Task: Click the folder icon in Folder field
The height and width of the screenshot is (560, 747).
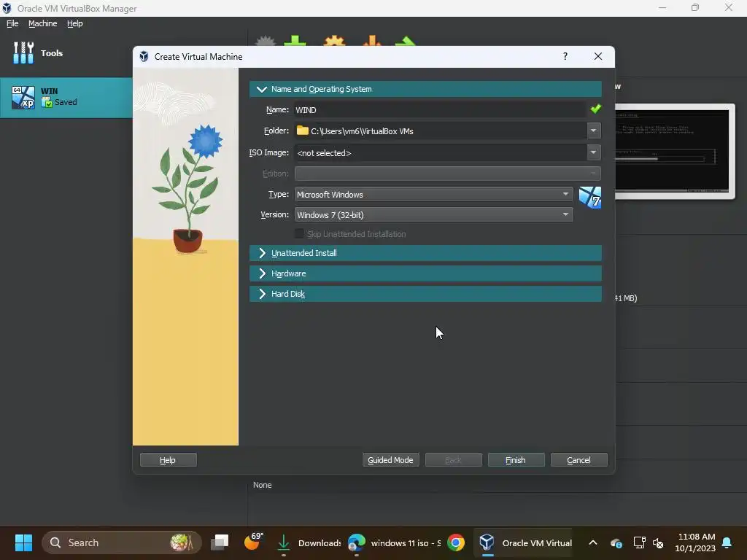Action: (x=302, y=130)
